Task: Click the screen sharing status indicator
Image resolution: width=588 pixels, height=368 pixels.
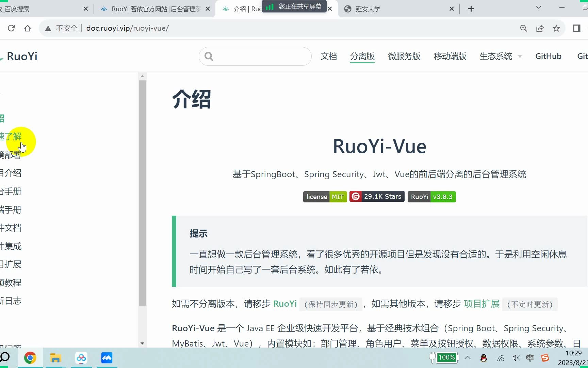Action: (294, 6)
